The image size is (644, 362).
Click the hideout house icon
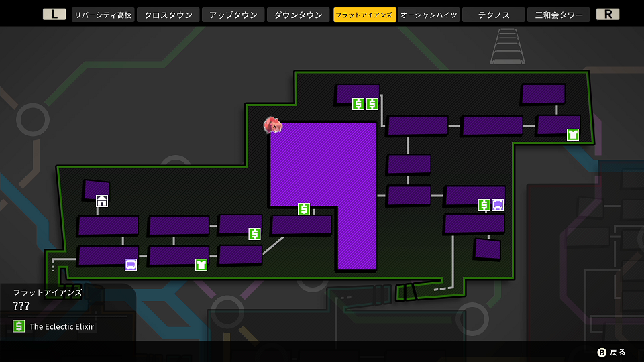(x=102, y=201)
